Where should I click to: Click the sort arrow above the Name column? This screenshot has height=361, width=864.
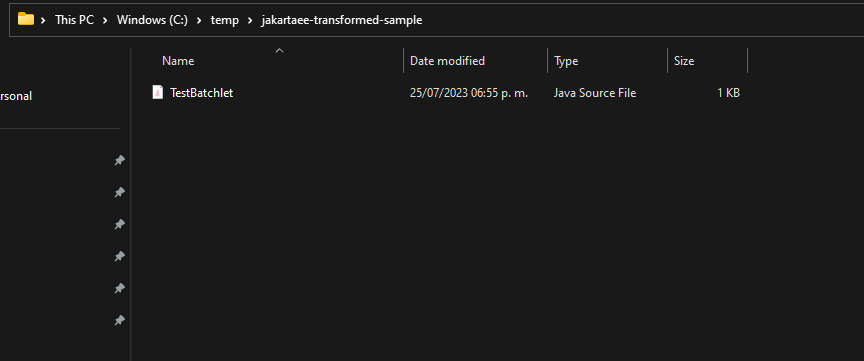[x=279, y=50]
